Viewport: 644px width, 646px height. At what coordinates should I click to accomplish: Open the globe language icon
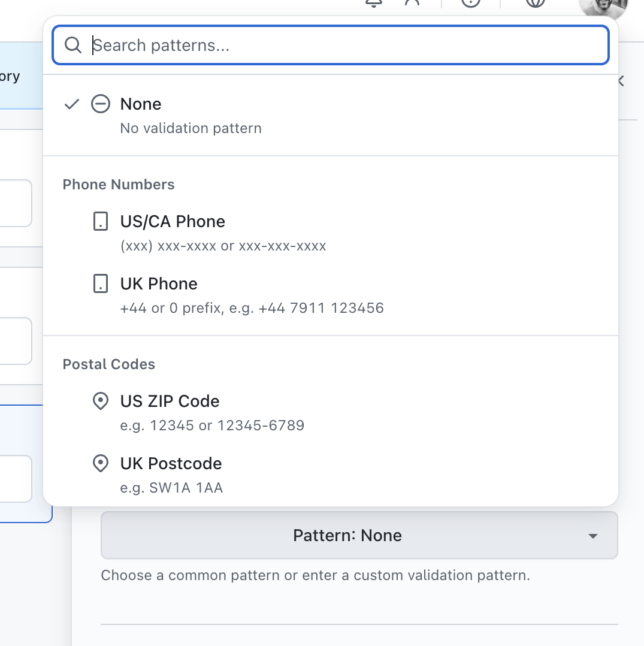[536, 3]
